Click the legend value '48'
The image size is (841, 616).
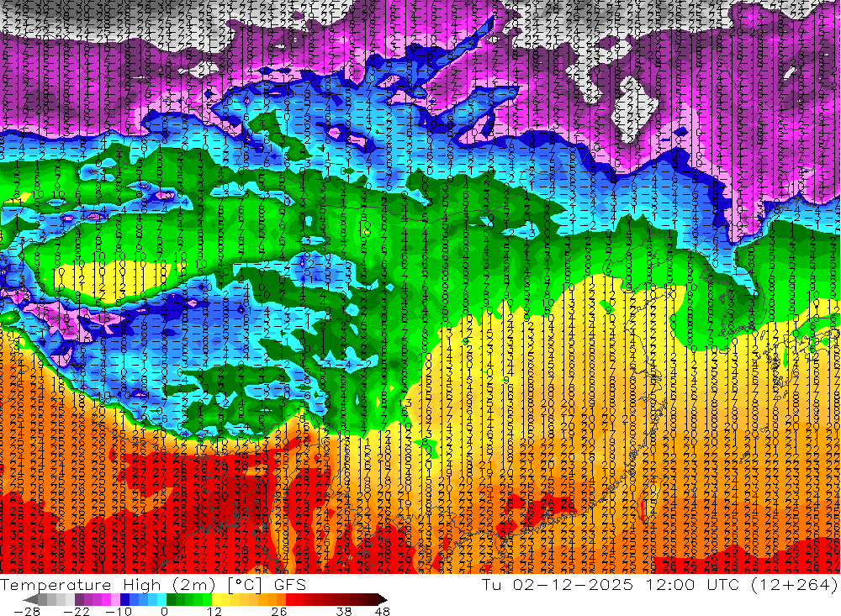click(x=382, y=612)
